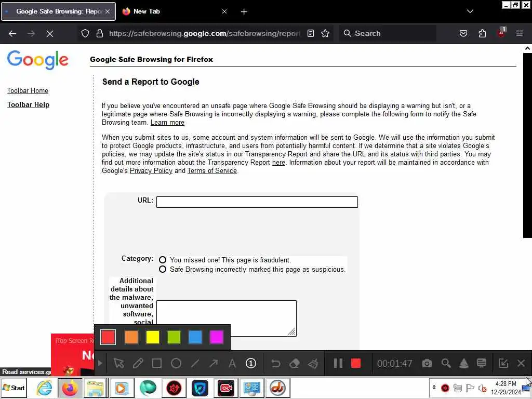Click the page scrollbar up arrow
Viewport: 532px width, 399px height.
(x=527, y=48)
